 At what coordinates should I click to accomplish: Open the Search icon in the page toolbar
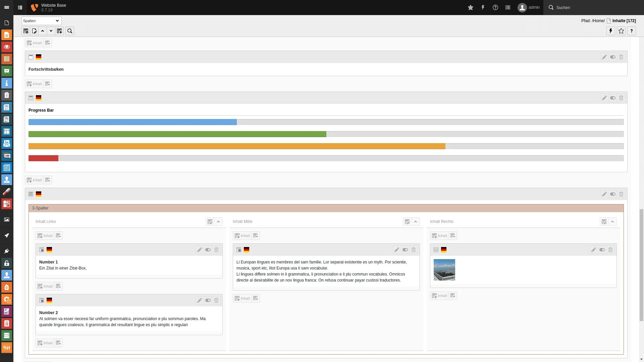point(69,31)
